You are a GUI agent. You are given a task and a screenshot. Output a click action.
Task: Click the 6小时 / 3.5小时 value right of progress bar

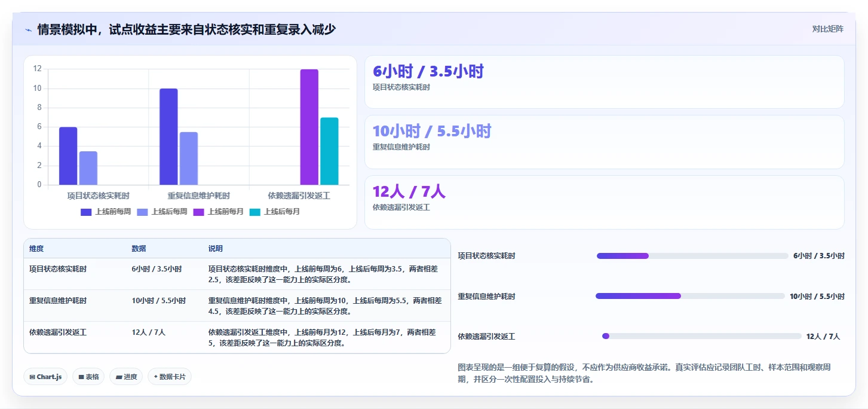(x=819, y=256)
